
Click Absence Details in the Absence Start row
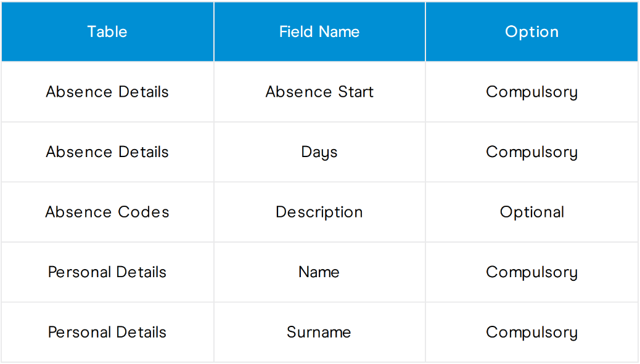(x=107, y=92)
